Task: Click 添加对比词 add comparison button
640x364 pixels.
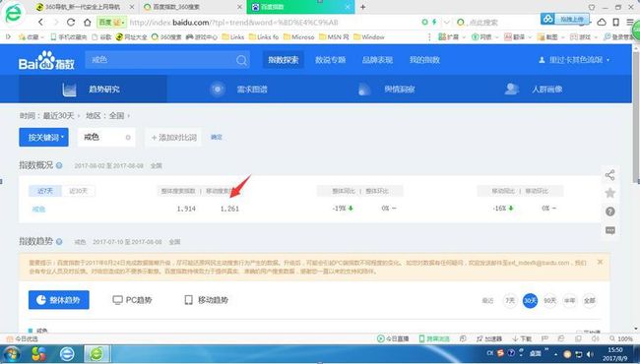Action: coord(173,138)
